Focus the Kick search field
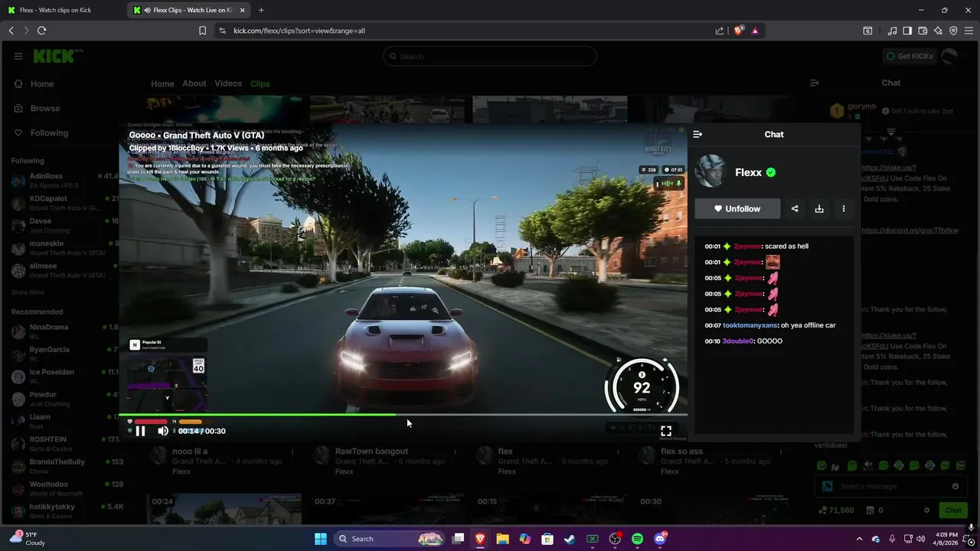This screenshot has height=551, width=980. (x=490, y=56)
